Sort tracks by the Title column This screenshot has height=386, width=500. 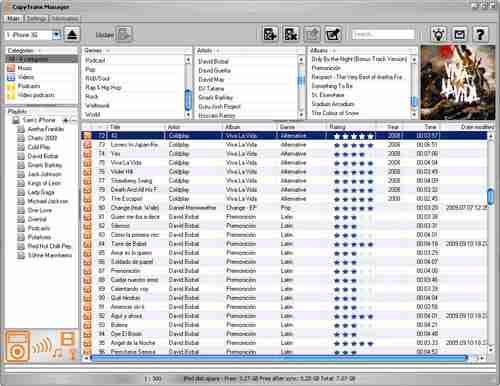coord(136,127)
